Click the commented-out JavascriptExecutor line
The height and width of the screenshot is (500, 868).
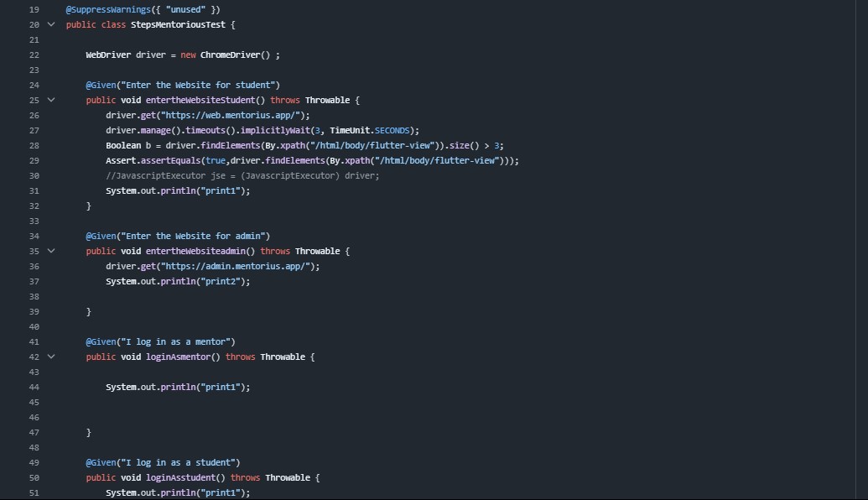point(242,175)
